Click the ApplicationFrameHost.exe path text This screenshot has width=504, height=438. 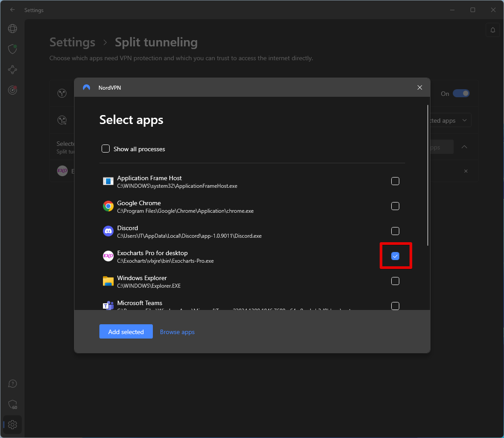(177, 186)
